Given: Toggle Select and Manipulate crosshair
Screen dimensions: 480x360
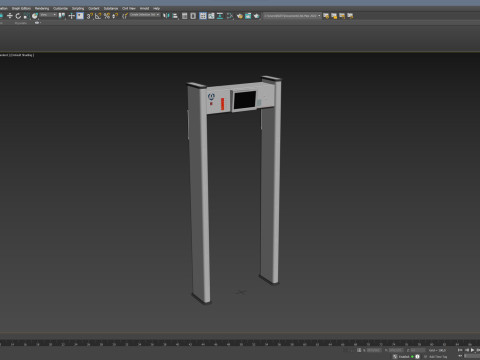Looking at the screenshot, I should point(71,16).
